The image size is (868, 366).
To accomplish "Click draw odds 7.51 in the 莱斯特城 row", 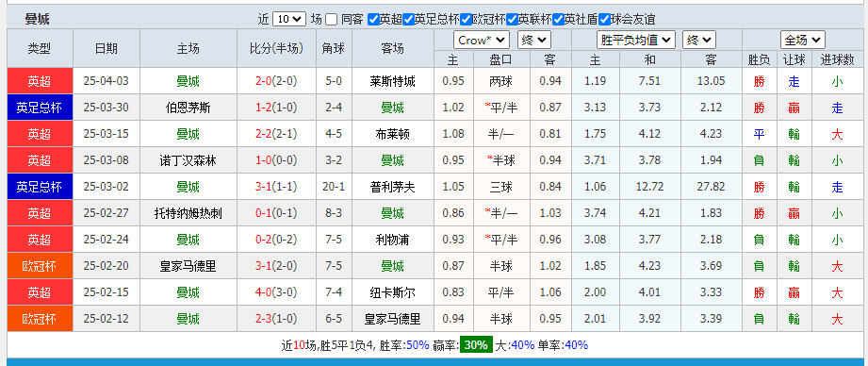I will point(649,81).
